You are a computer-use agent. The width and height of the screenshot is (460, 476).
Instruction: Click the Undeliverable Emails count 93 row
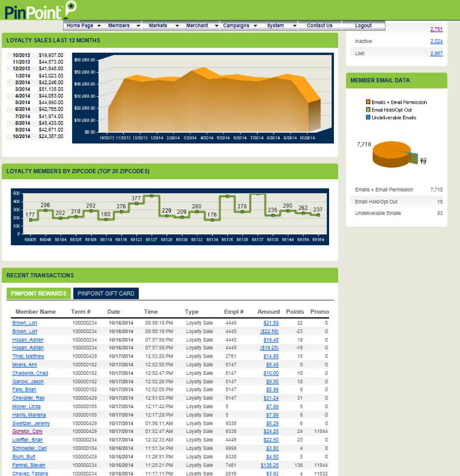pos(396,214)
